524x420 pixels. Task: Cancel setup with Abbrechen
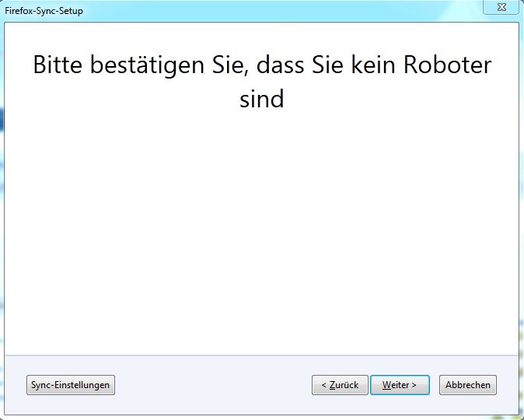(x=468, y=385)
